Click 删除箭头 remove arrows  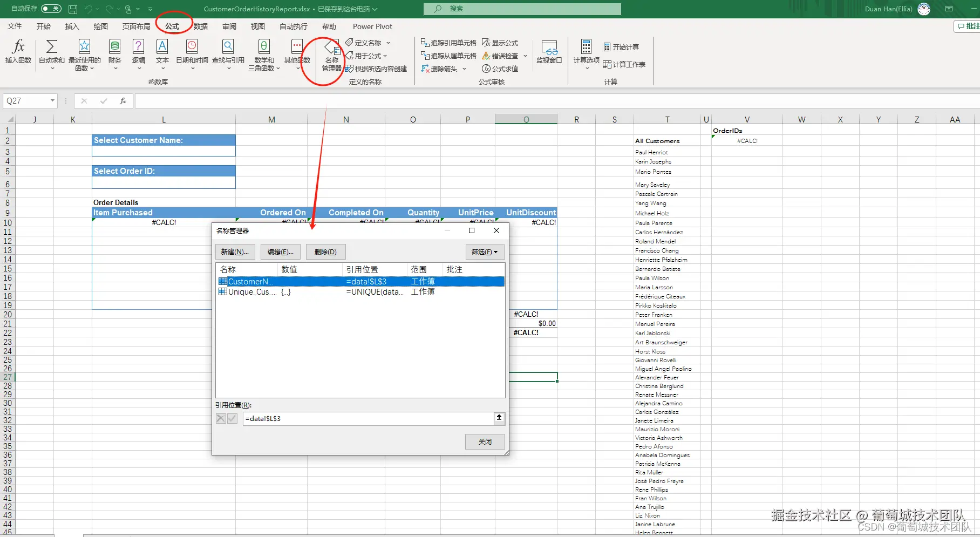[439, 69]
